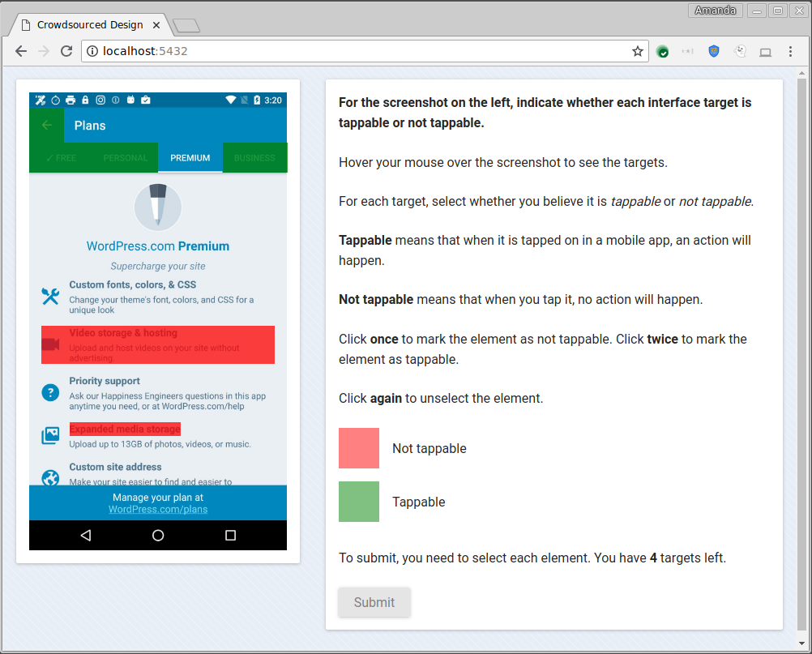Click the red Not tappable swatch

pos(359,448)
